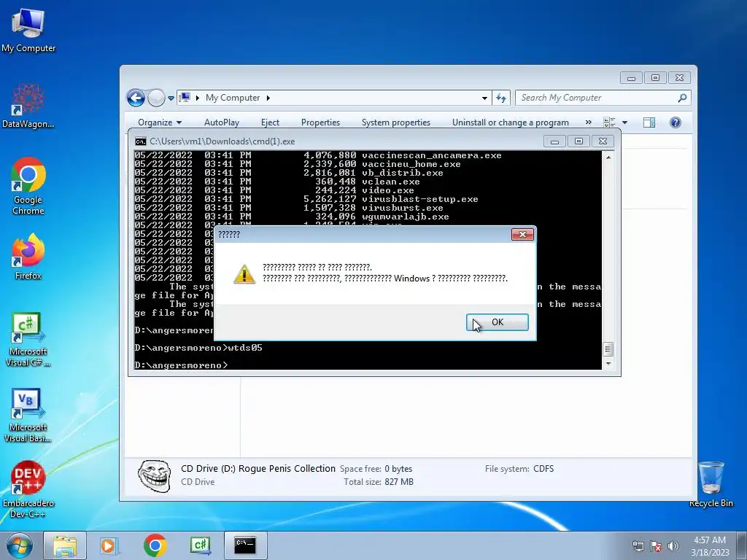Click the CD Drive (D:) title in details pane
This screenshot has width=747, height=560.
click(258, 469)
